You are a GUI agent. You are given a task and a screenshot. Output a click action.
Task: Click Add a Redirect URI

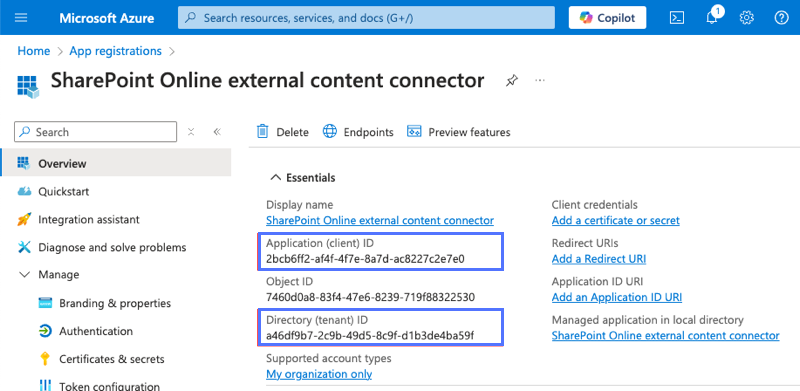coord(599,259)
